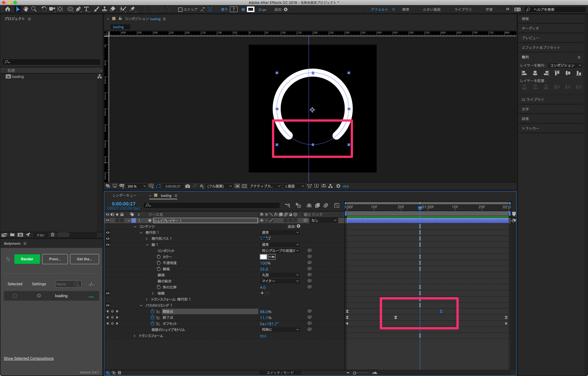Screen dimensions: 588x376
Task: Hide Shape Layer 1 with its eye icon
Action: pos(108,220)
